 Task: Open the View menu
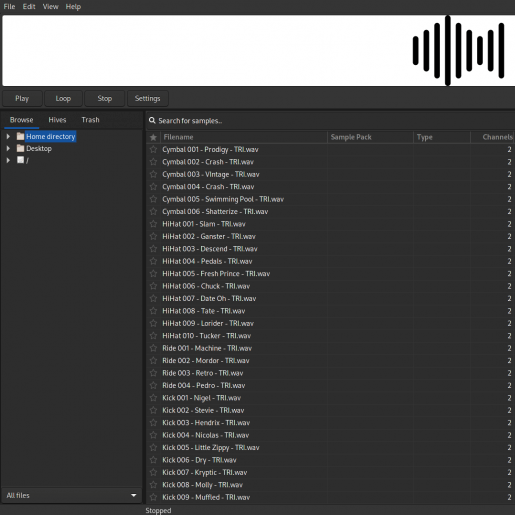coord(51,7)
